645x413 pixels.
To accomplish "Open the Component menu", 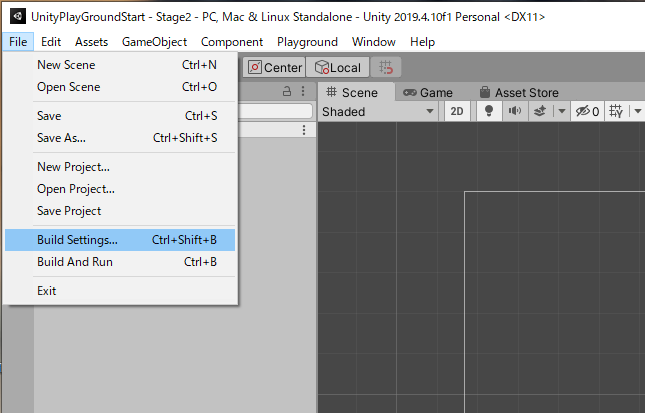I will click(232, 42).
